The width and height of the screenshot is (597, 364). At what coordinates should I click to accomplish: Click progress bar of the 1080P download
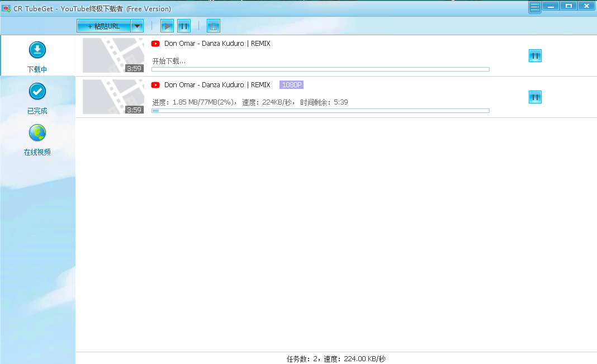[321, 111]
